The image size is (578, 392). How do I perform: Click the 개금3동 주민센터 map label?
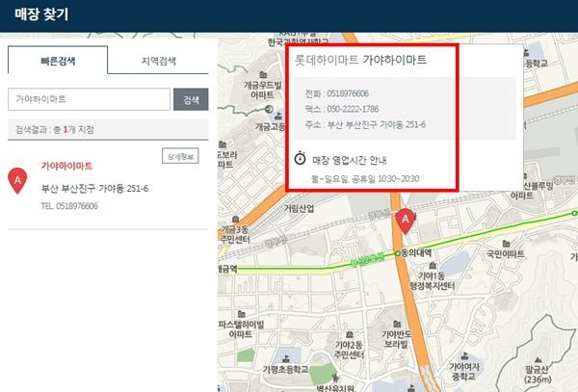[x=235, y=235]
